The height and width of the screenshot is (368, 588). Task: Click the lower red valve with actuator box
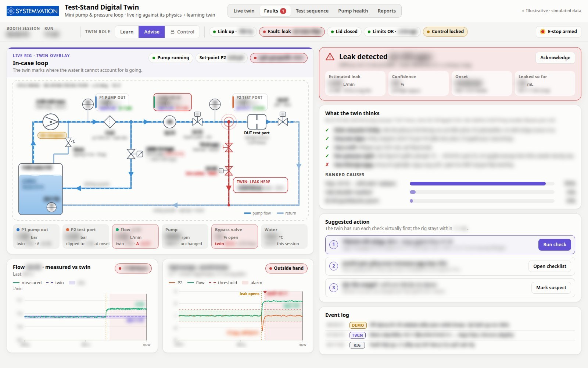pos(226,170)
